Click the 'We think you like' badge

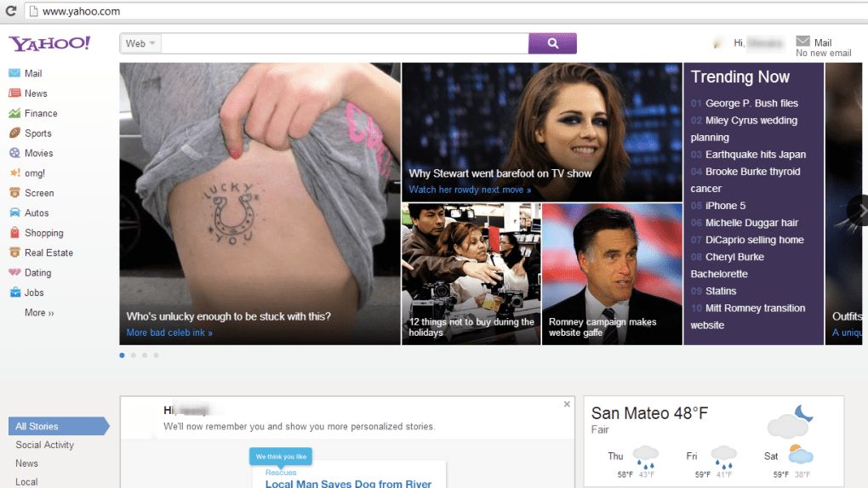tap(281, 457)
